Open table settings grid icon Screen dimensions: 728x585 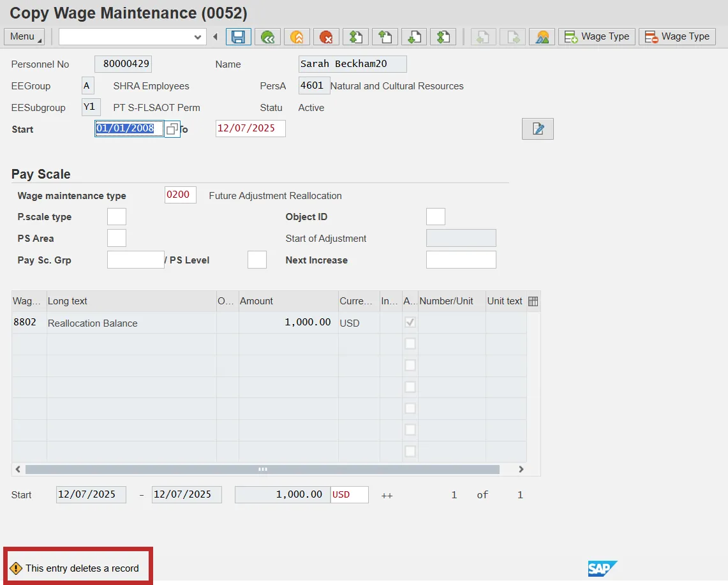coord(533,301)
